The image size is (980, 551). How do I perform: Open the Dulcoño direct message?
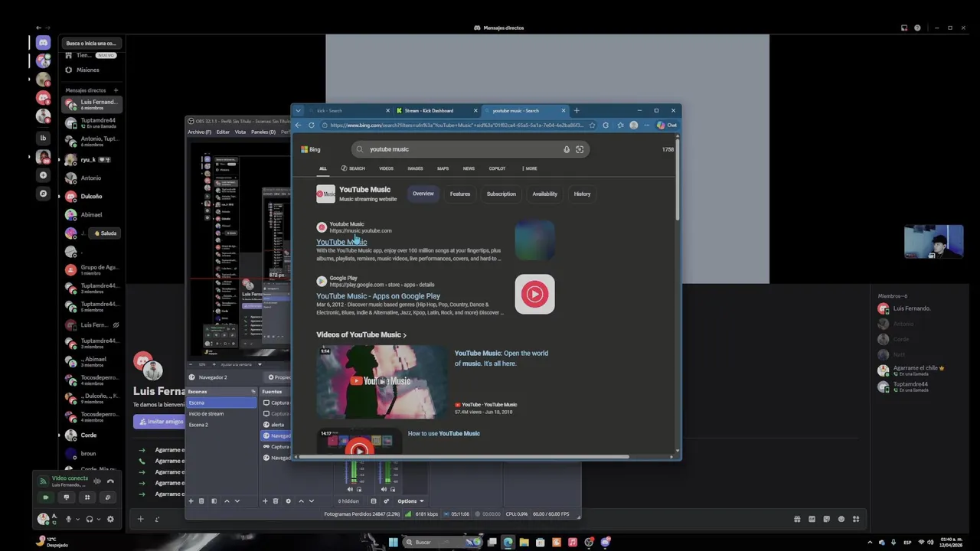(92, 196)
